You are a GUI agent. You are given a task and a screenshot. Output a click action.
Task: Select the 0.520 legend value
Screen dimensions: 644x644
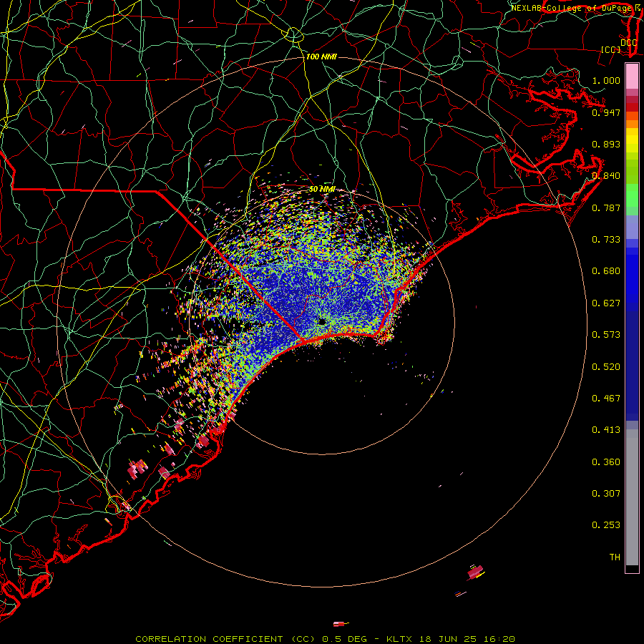tap(606, 366)
